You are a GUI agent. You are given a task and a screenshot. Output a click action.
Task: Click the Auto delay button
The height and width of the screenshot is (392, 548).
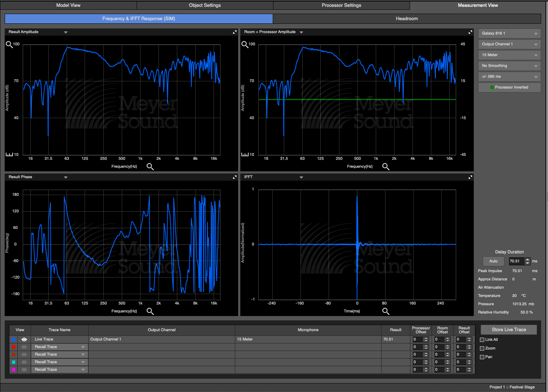[494, 261]
